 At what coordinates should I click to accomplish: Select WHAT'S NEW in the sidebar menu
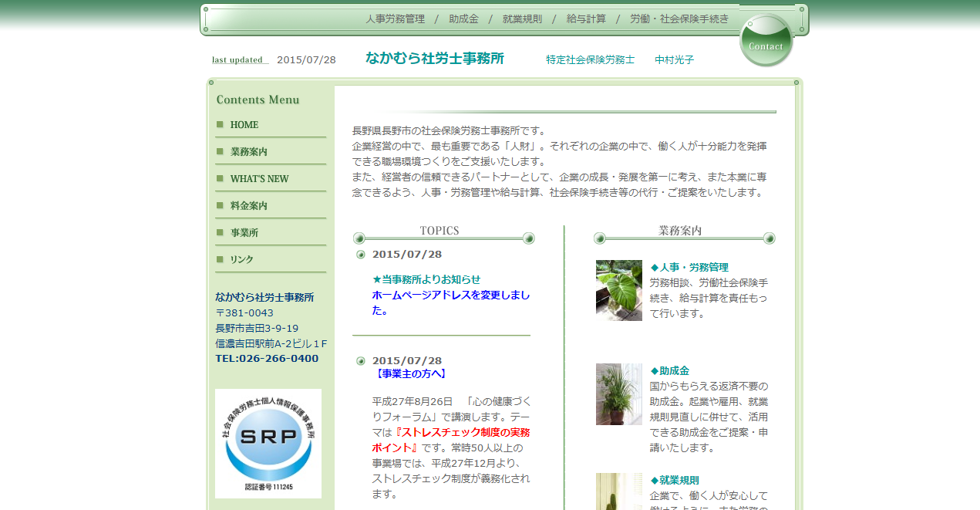point(259,179)
